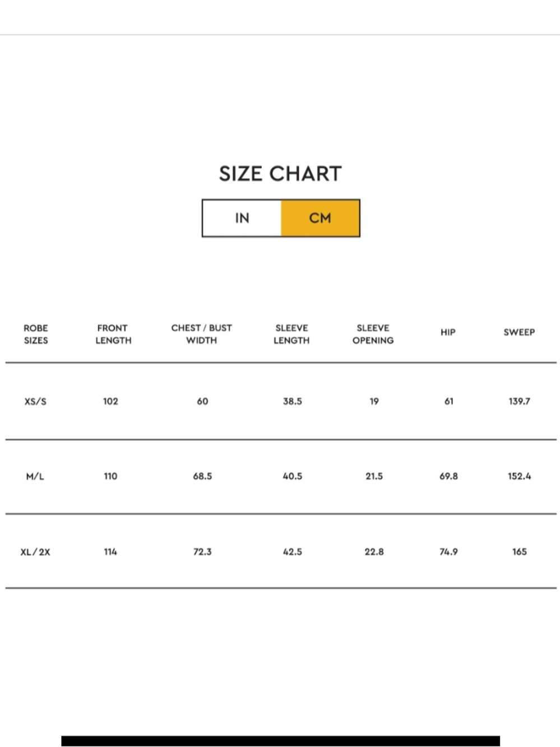The image size is (560, 747).
Task: Click the 42.5 sleeve length value
Action: pos(293,551)
